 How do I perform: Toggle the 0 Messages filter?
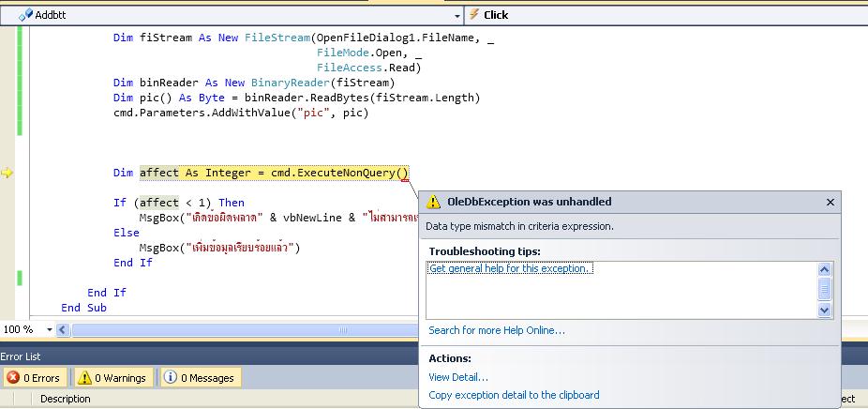[x=199, y=378]
